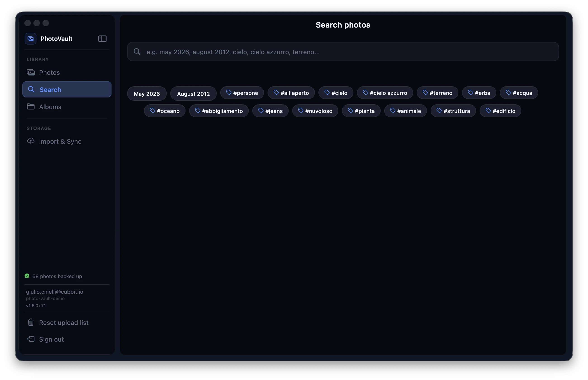This screenshot has width=588, height=380.
Task: Click Sign out text
Action: [51, 339]
